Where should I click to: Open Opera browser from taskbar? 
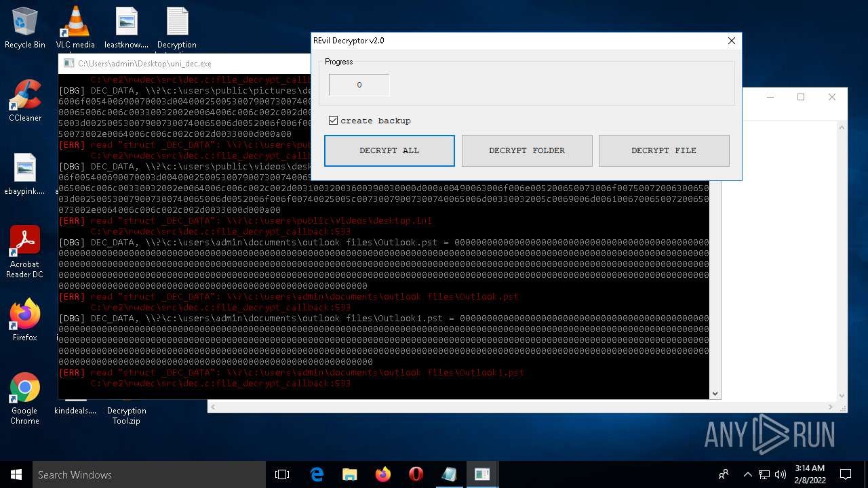[416, 474]
